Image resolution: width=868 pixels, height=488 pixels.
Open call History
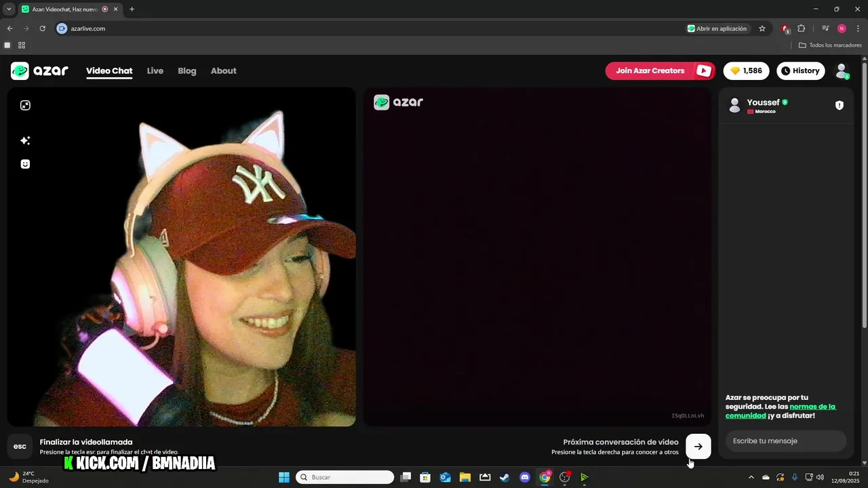point(800,70)
